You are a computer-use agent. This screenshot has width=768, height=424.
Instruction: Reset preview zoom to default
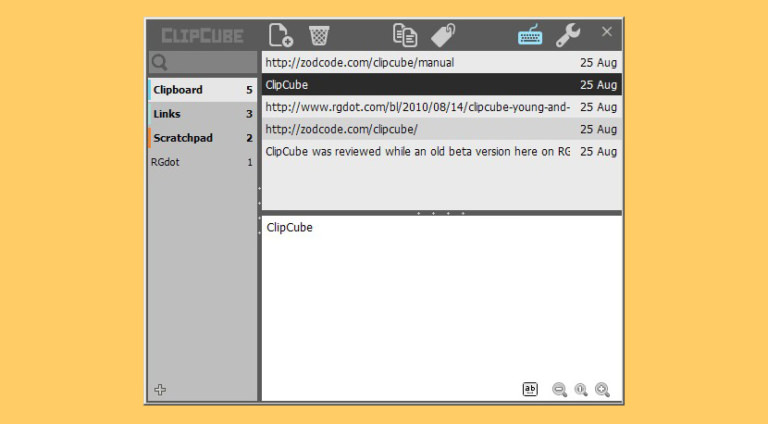tap(581, 390)
